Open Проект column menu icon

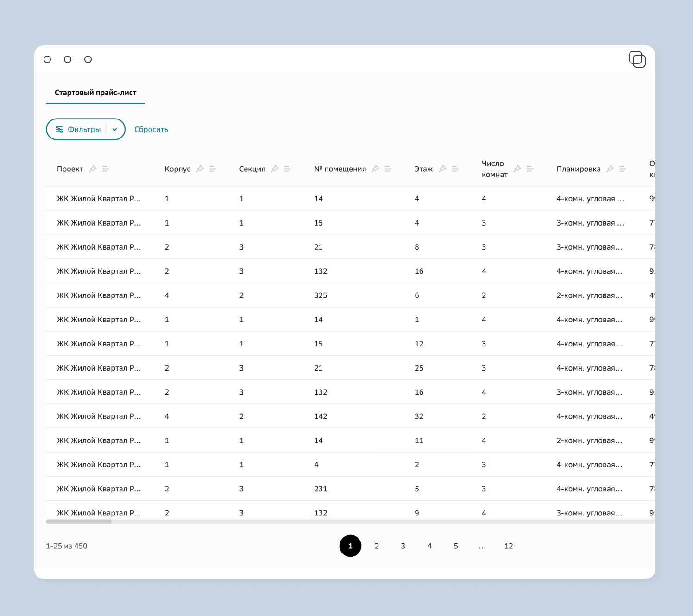pos(106,169)
